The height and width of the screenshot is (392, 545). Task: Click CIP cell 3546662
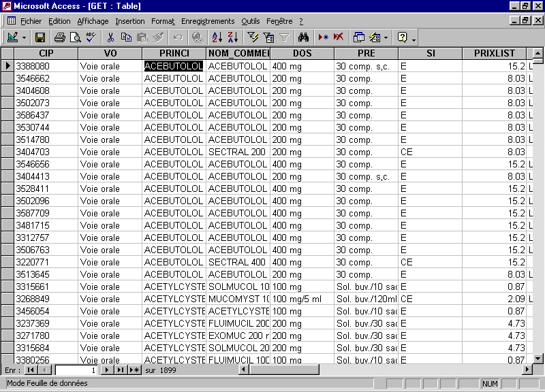[46, 78]
